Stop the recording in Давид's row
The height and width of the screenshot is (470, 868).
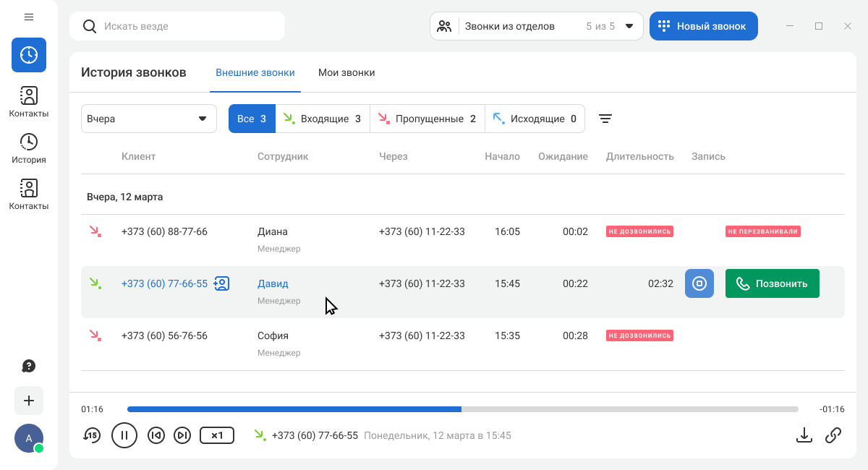(699, 283)
